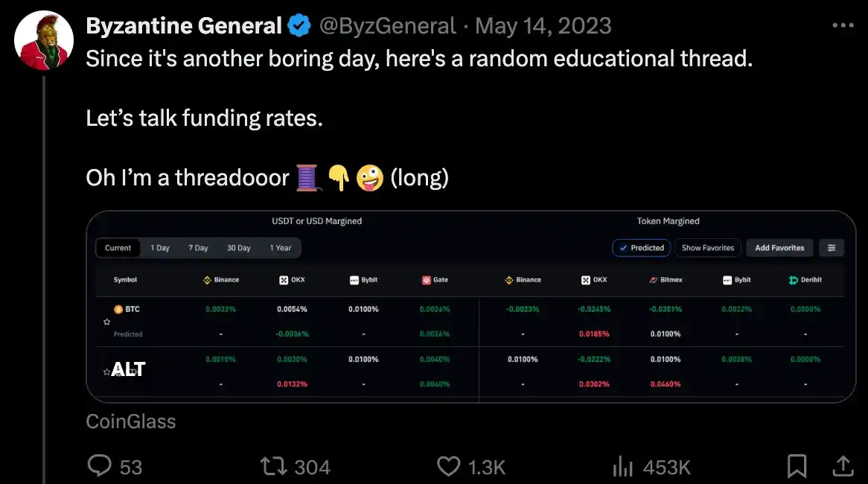The image size is (868, 484).
Task: Open the chart filter settings icon
Action: 832,248
